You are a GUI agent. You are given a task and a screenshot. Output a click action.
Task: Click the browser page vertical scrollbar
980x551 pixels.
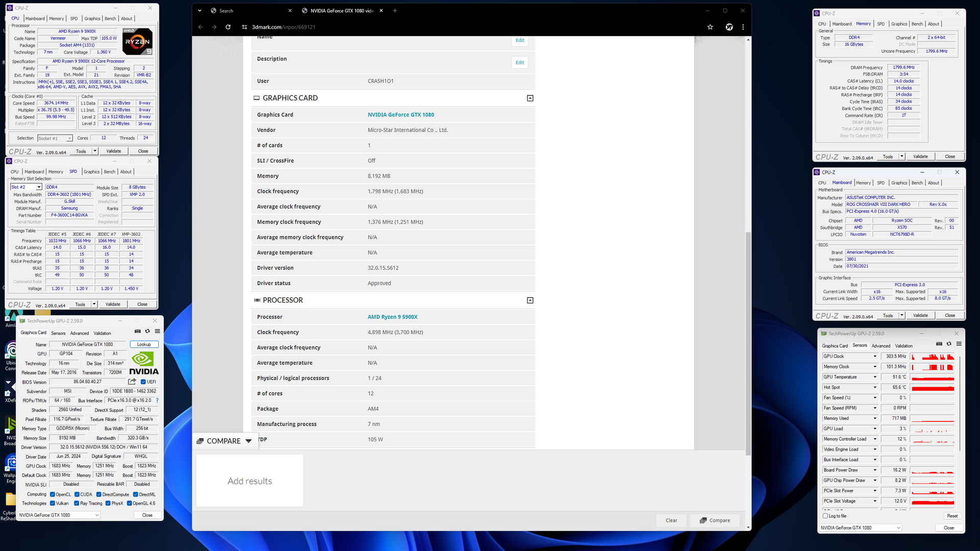click(x=748, y=344)
